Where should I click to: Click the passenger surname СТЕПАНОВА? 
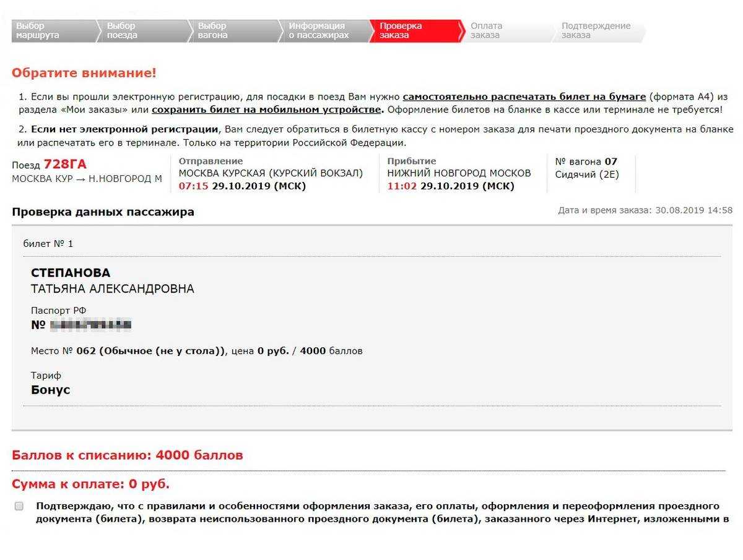pyautogui.click(x=71, y=273)
